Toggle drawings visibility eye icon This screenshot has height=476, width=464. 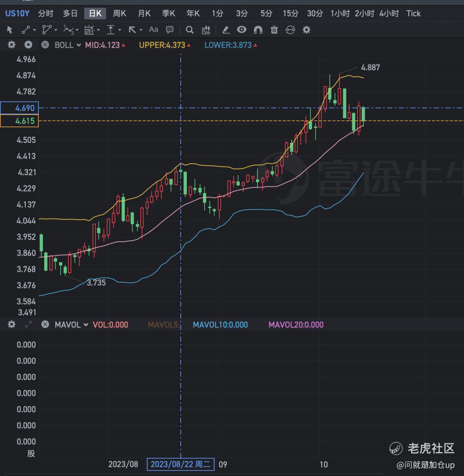click(242, 29)
